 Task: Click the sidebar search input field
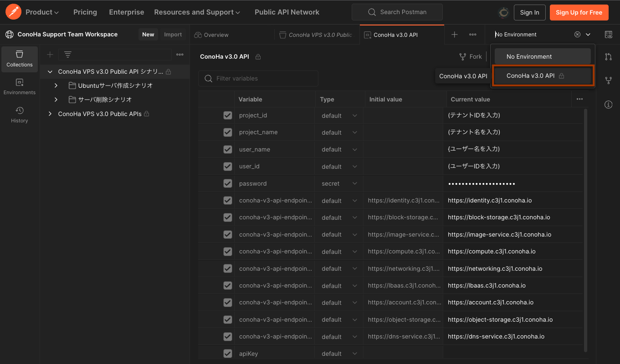(115, 55)
